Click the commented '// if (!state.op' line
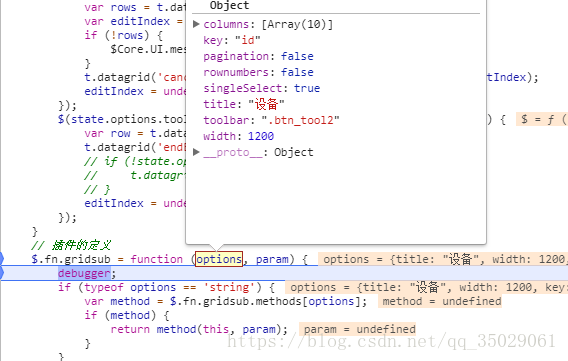568x361 pixels. 135,161
